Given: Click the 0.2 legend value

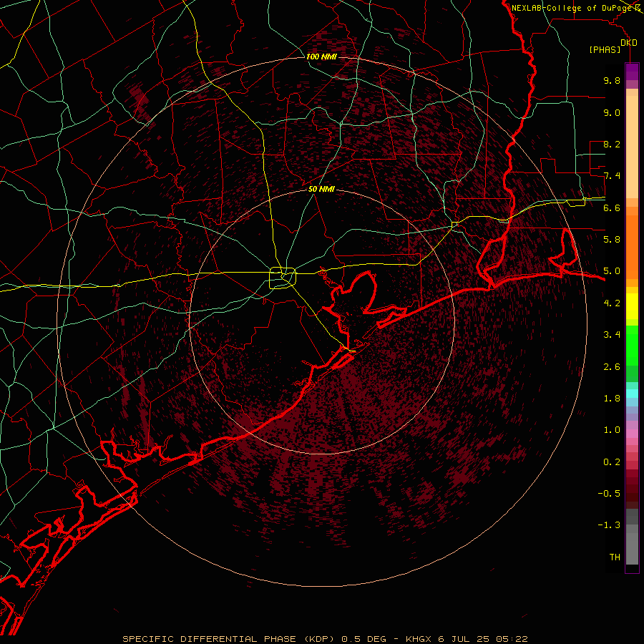Looking at the screenshot, I should (612, 462).
